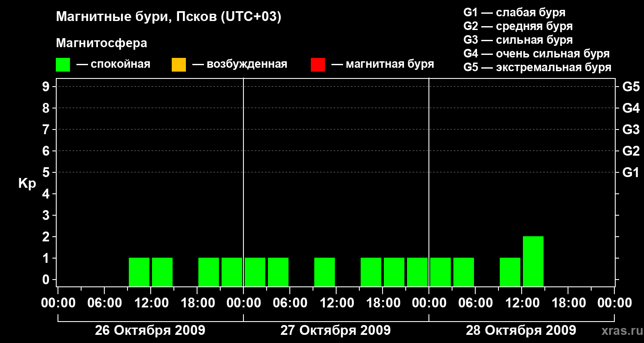This screenshot has width=644, height=343.
Task: Click the '— спокойная' legend label
Action: [113, 64]
